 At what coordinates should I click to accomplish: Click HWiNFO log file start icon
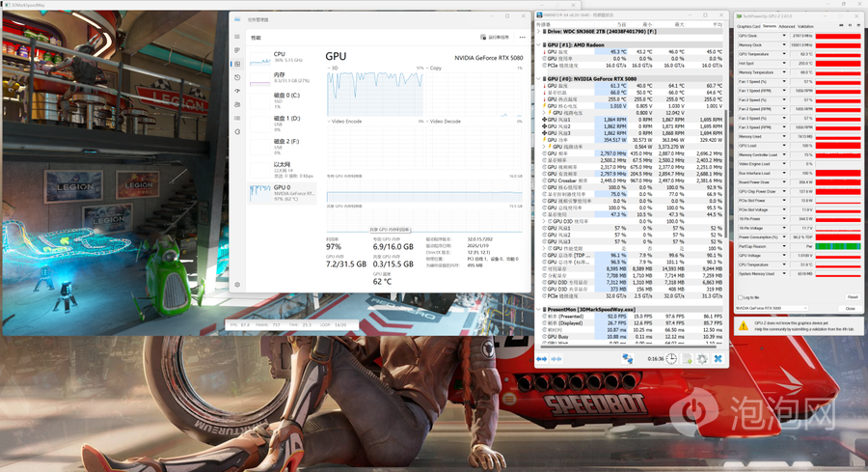[x=687, y=359]
